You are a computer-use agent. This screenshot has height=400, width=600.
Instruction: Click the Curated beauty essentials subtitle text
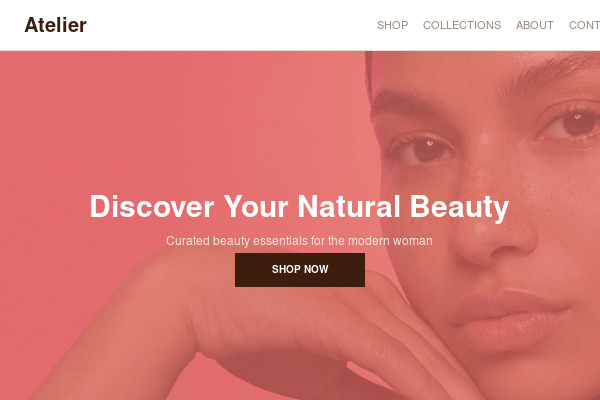point(299,241)
